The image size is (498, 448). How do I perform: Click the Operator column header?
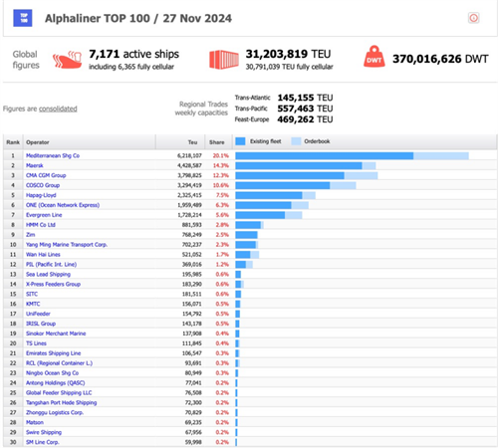tap(38, 142)
